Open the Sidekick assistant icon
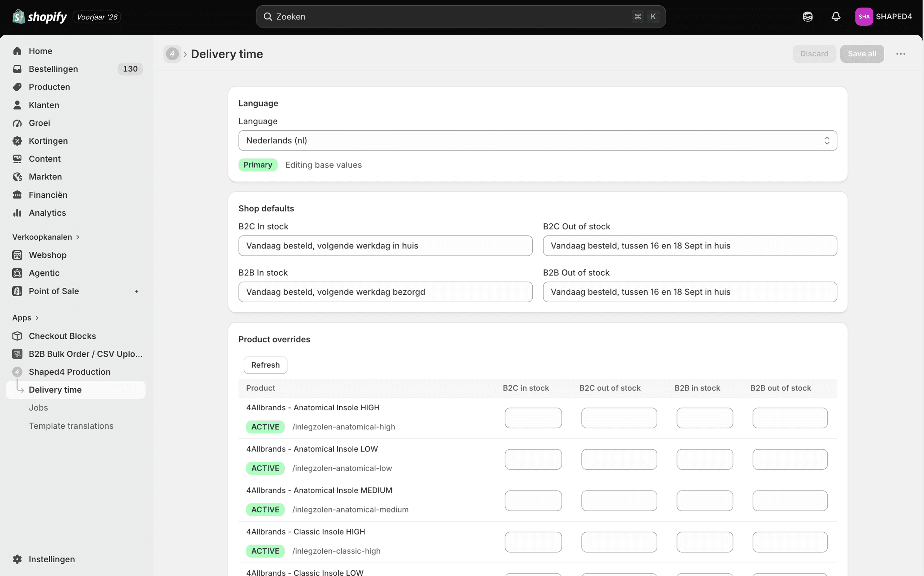This screenshot has width=924, height=576. (807, 17)
